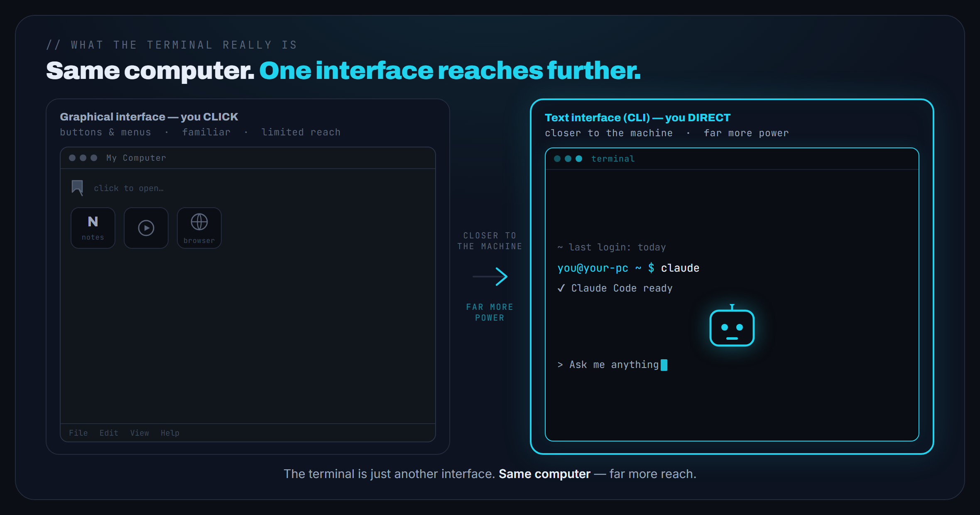Click 'limited reach' subtitle text
Viewport: 980px width, 515px height.
[301, 132]
